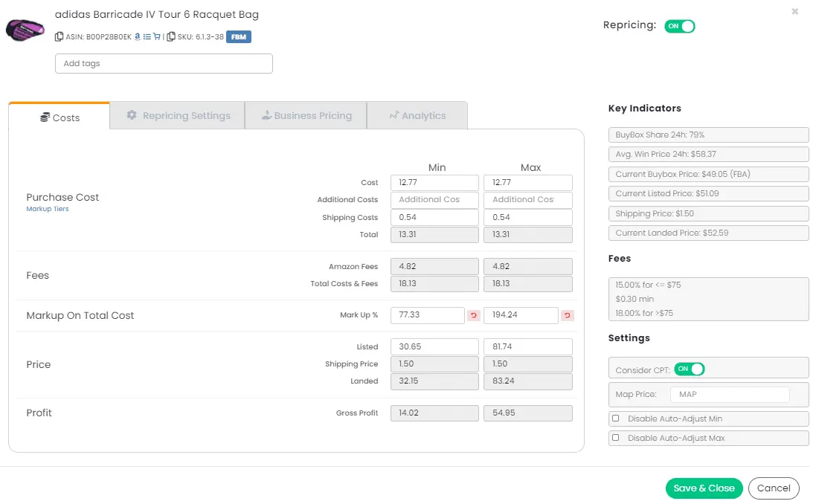The height and width of the screenshot is (504, 816).
Task: Click the Min Listed price field
Action: pyautogui.click(x=434, y=346)
